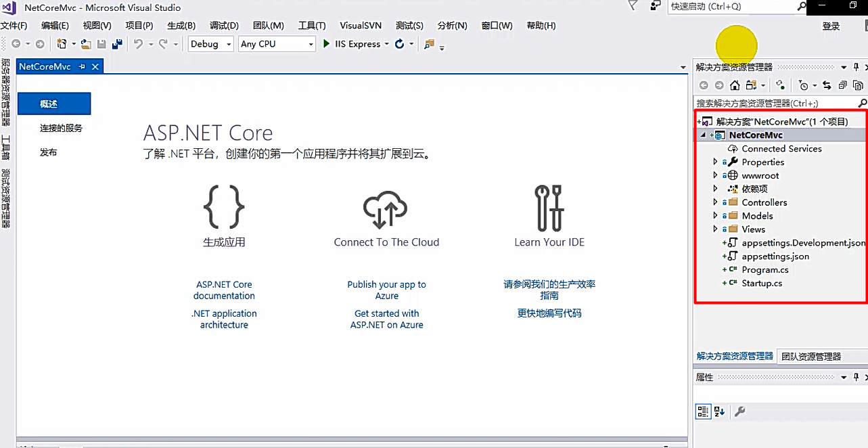Close the NetCoreMvc document tab
The width and height of the screenshot is (868, 448).
95,67
